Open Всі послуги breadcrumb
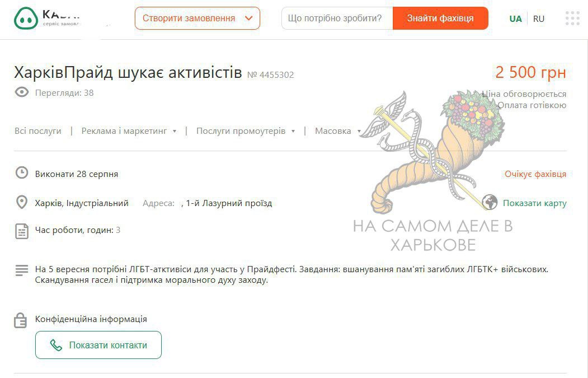Screen dimensions: 588x378 coord(38,131)
